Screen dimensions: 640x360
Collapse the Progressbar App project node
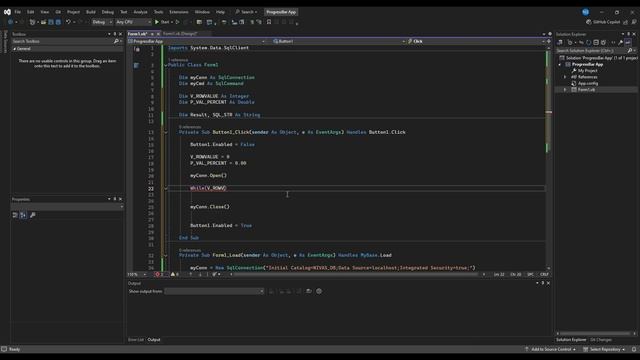click(560, 64)
